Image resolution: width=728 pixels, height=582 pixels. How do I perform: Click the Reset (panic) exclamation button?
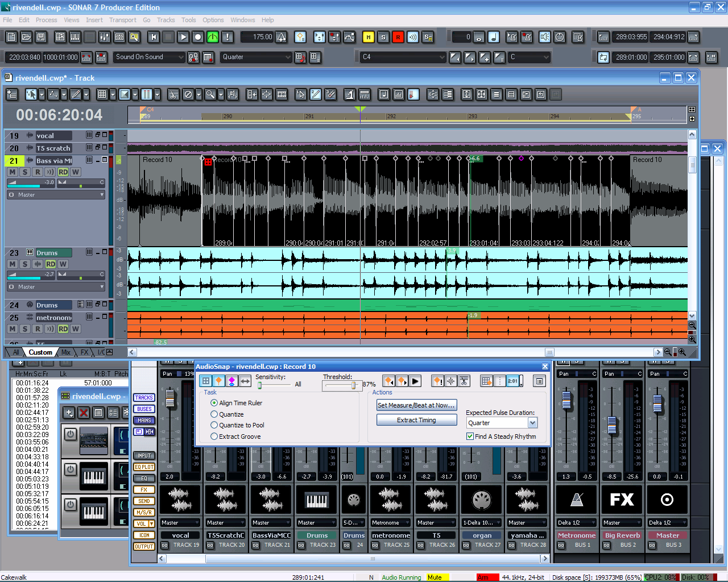point(227,37)
